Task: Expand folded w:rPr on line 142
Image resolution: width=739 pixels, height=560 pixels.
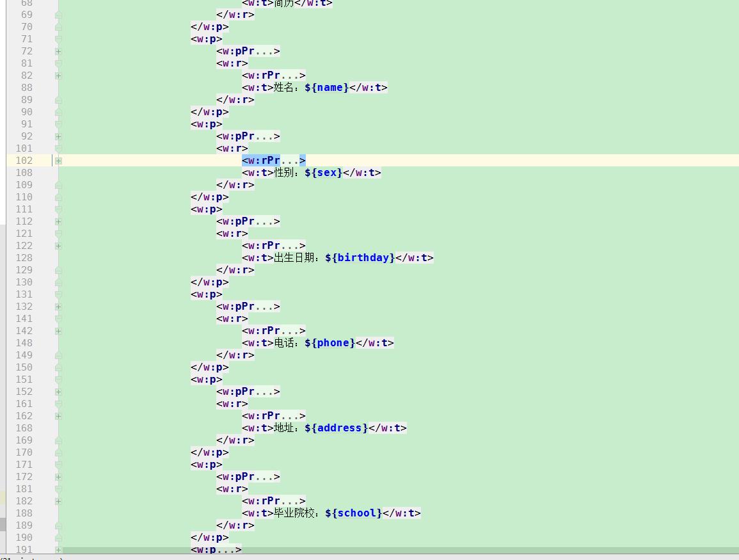Action: (x=58, y=332)
